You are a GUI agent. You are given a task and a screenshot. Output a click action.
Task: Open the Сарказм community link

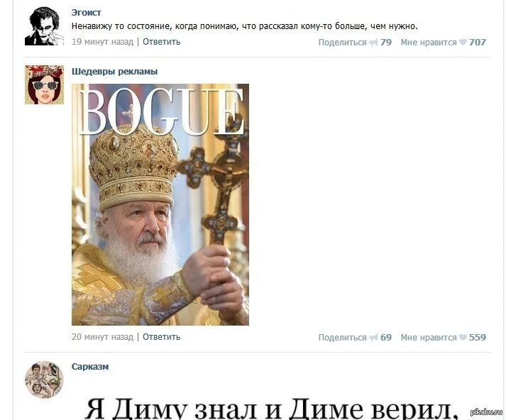pyautogui.click(x=90, y=367)
